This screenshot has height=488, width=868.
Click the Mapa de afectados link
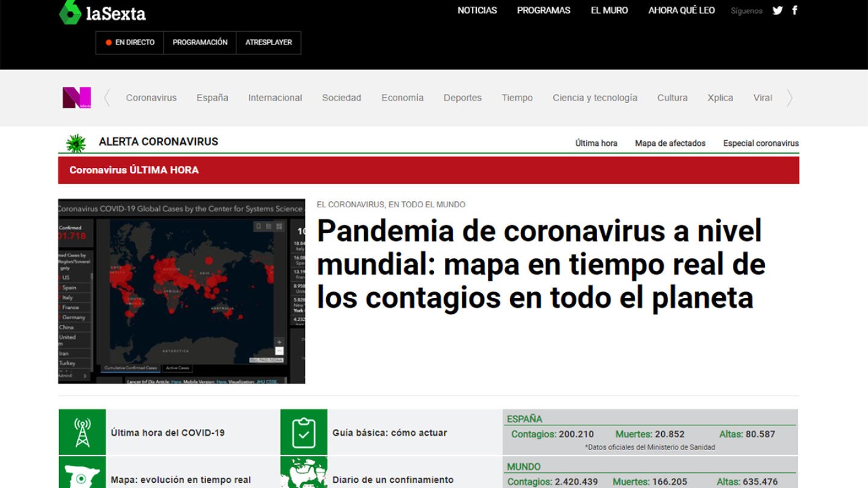point(670,143)
